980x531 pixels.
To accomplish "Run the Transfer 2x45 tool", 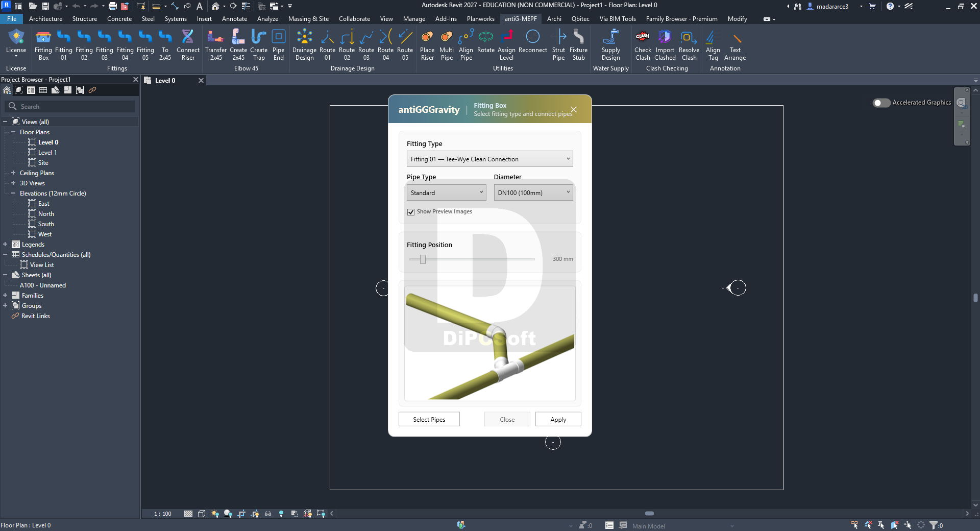I will [x=216, y=45].
